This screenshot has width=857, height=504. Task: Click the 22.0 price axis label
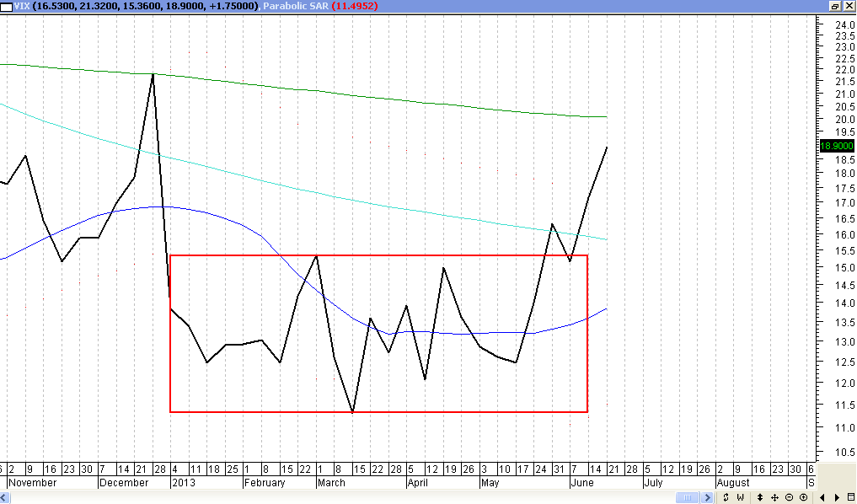pyautogui.click(x=844, y=70)
